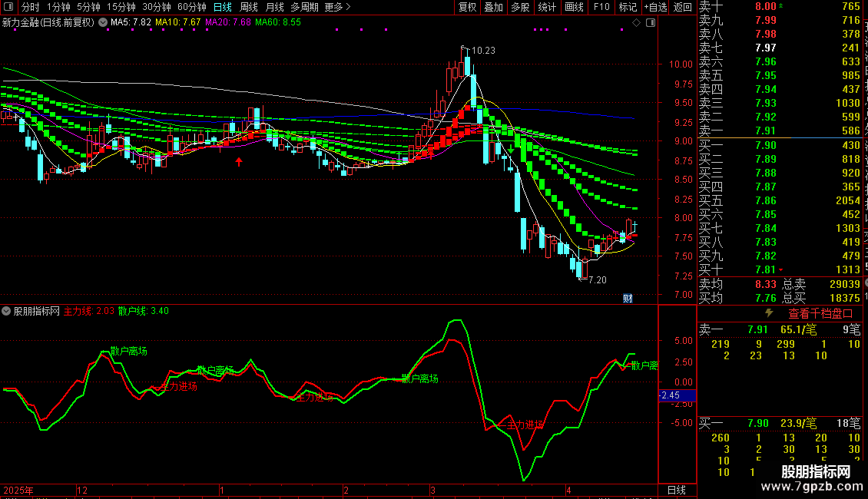Add stock via +自选 button
Image resolution: width=868 pixels, height=499 pixels.
click(655, 7)
